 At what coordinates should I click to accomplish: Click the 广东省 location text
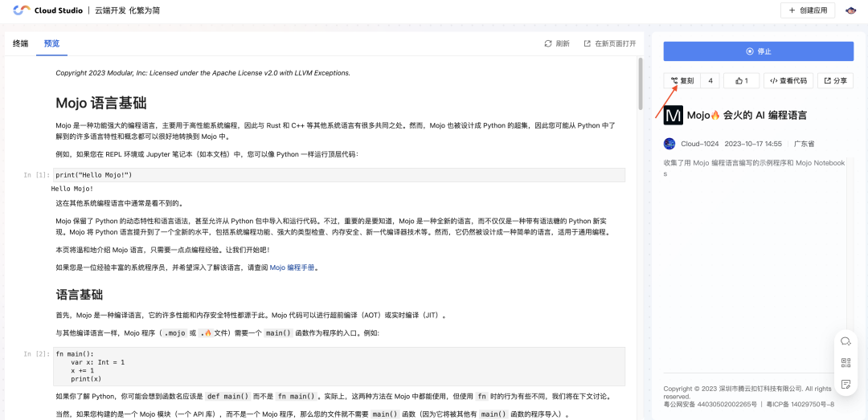click(x=804, y=144)
